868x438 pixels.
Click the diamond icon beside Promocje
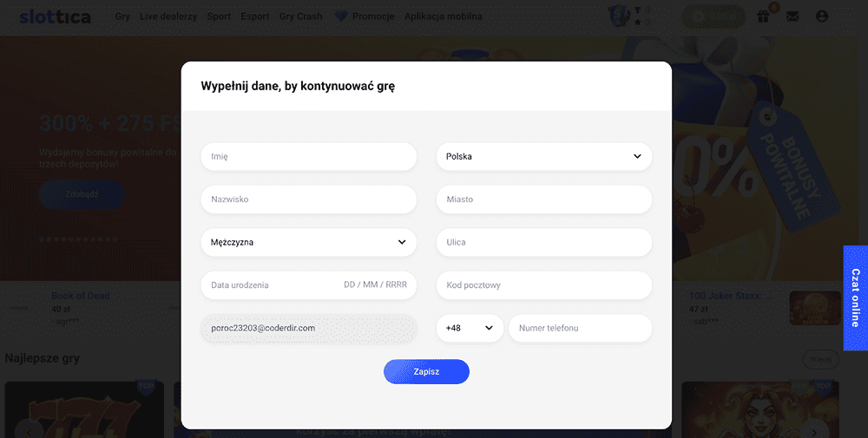coord(340,16)
